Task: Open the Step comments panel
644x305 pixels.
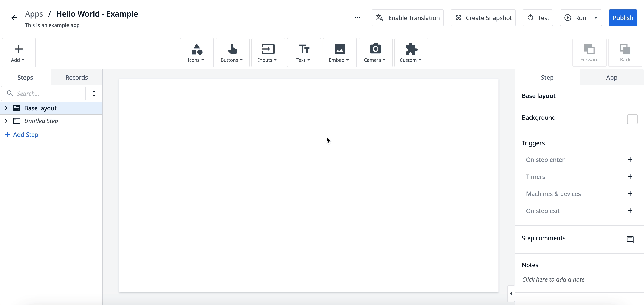Action: (x=630, y=239)
